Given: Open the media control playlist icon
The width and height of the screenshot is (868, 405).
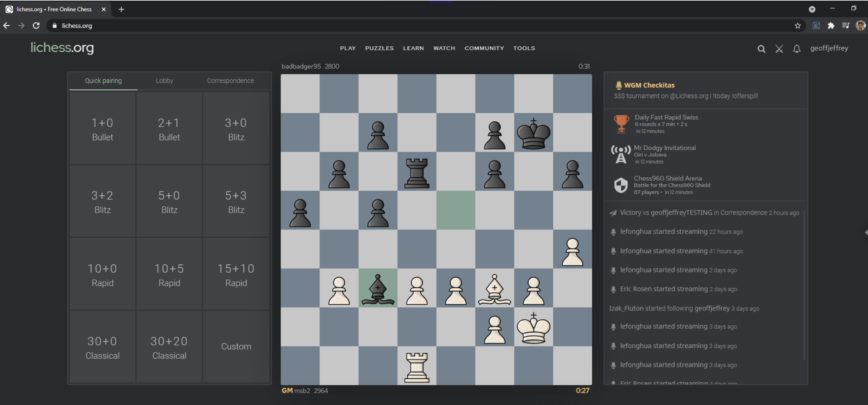Looking at the screenshot, I should [x=845, y=26].
